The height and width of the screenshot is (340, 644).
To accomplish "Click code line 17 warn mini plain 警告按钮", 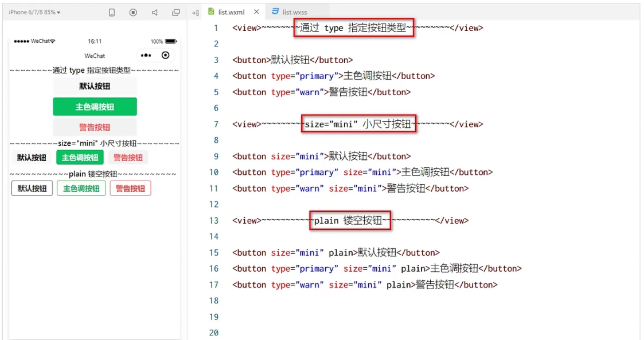I will tap(365, 284).
